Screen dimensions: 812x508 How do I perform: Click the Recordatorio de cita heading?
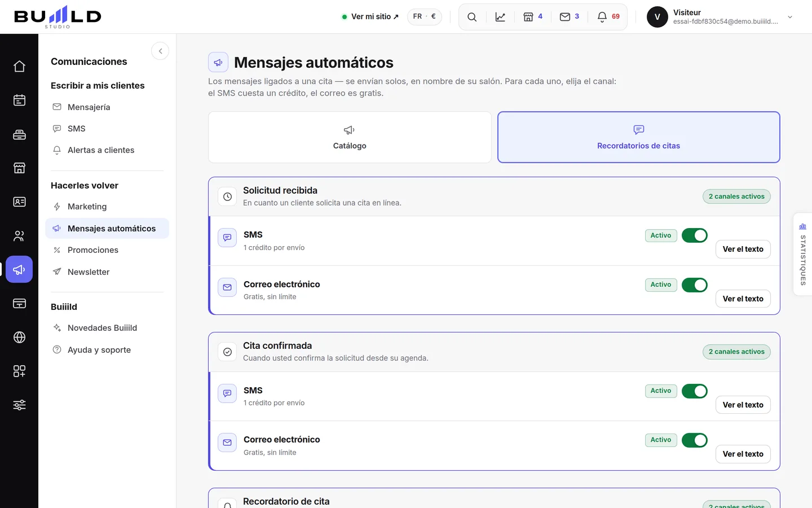click(286, 501)
